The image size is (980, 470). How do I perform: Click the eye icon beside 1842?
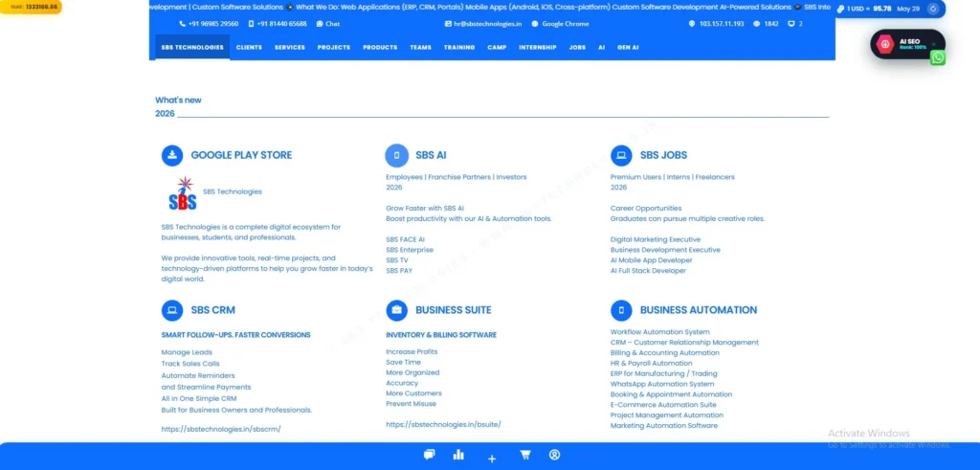coord(756,24)
